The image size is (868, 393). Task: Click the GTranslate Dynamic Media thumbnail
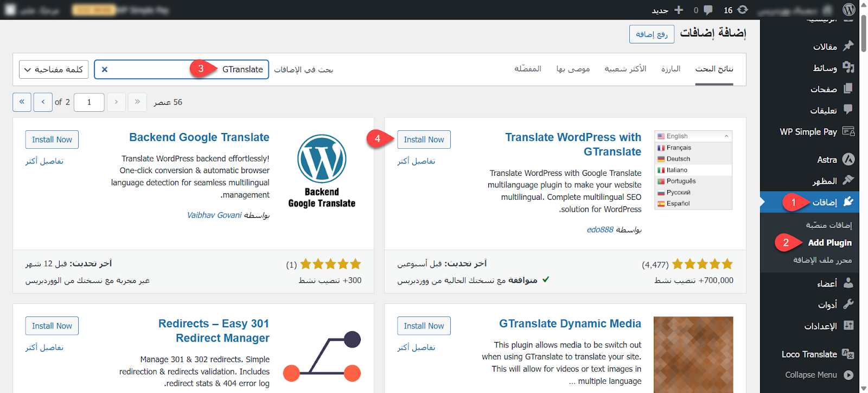[x=693, y=355]
